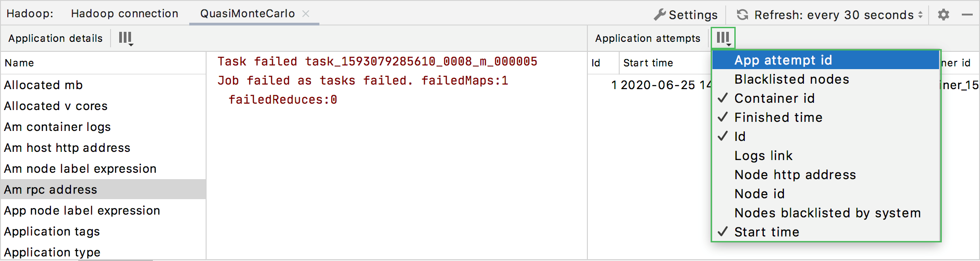Select the Am container logs row

click(x=57, y=127)
